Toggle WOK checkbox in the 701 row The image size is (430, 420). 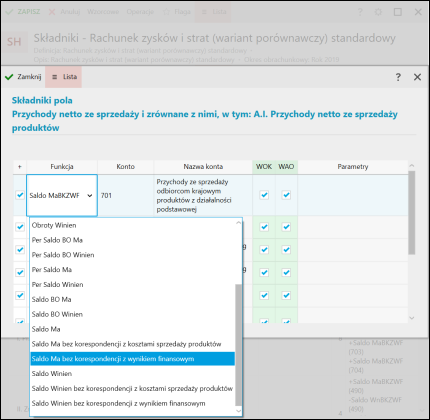coord(264,195)
